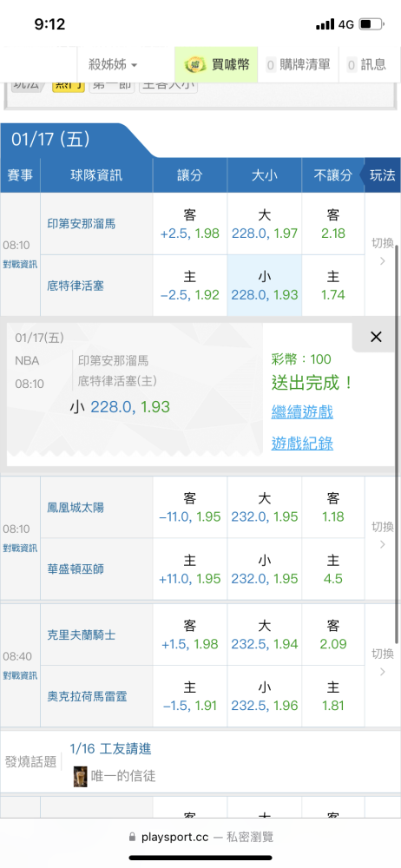The width and height of the screenshot is (401, 868).
Task: Open team 鳳凰城太陽
Action: 76,508
